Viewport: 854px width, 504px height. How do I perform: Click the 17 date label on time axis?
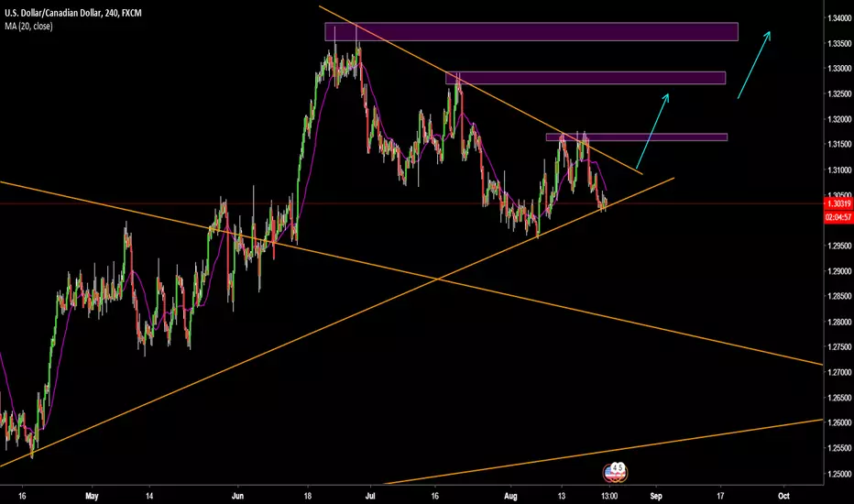pyautogui.click(x=720, y=497)
